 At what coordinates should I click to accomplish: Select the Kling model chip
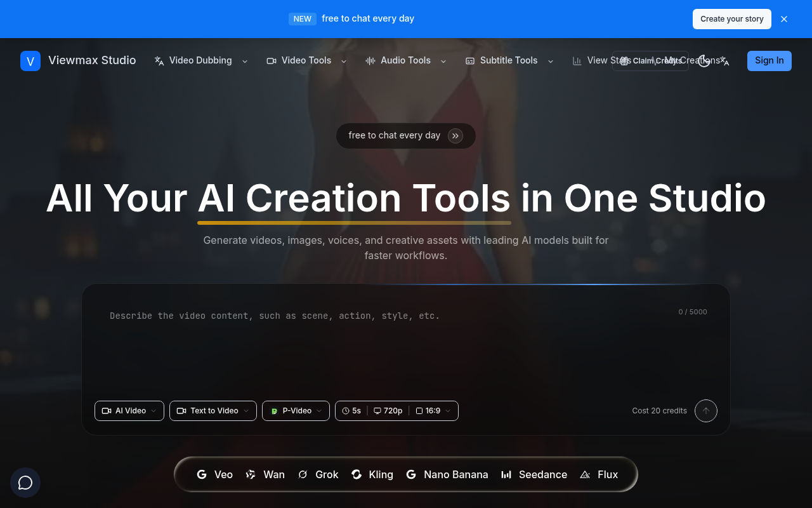372,474
